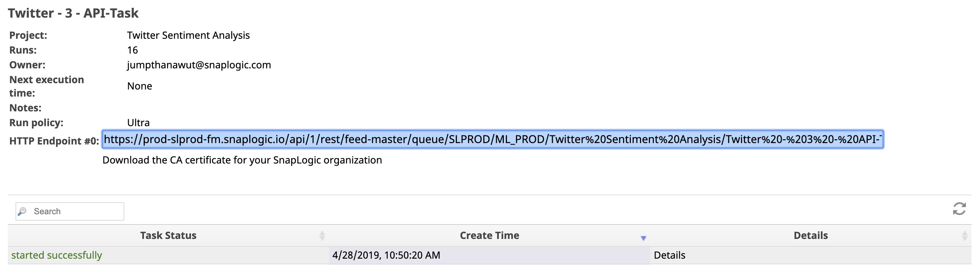Focus the Search input field

pyautogui.click(x=70, y=211)
